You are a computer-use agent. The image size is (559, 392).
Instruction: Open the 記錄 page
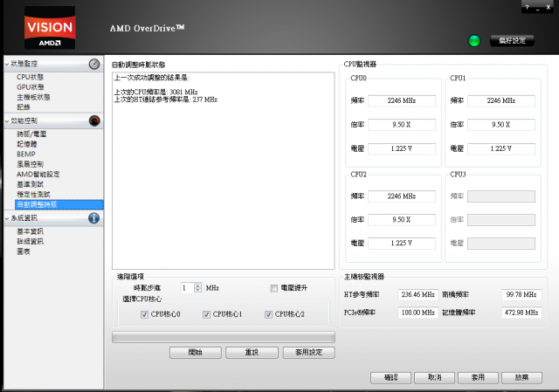point(24,107)
